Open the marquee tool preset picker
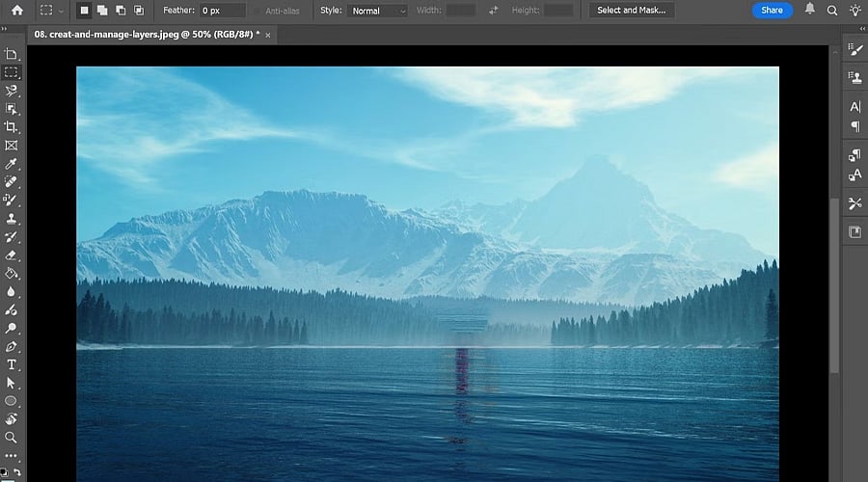Viewport: 868px width, 482px height. pos(51,10)
